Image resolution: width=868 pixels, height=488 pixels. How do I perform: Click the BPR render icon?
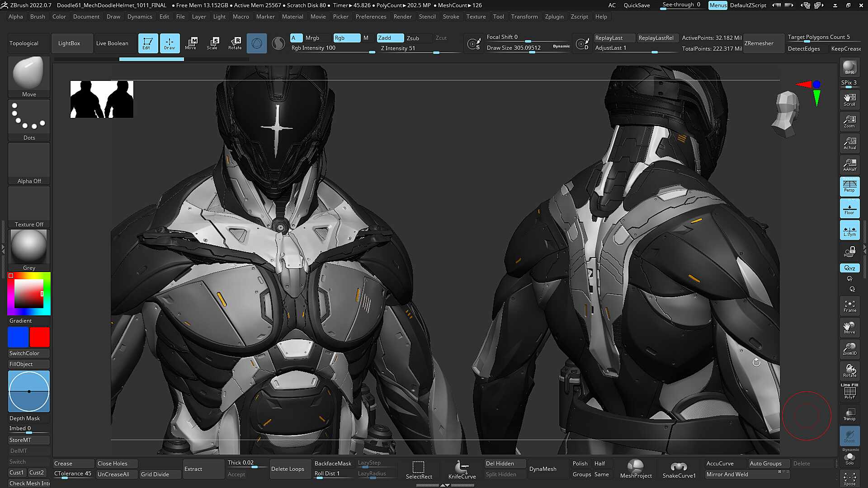[849, 68]
